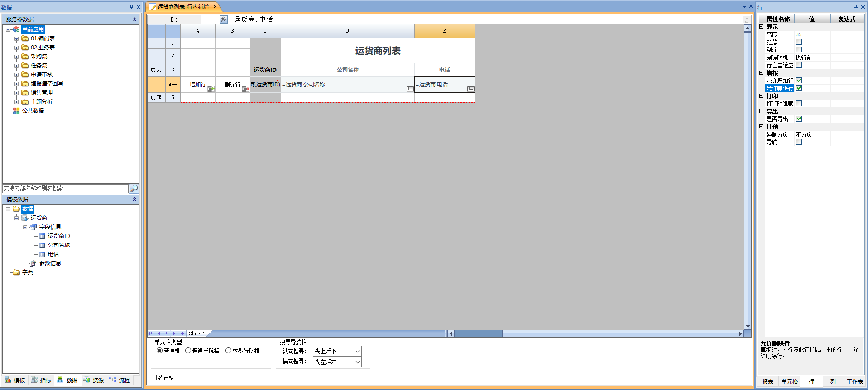Enable the 打印时隐藏 checkbox
Viewport: 868px width, 390px height.
click(x=799, y=104)
